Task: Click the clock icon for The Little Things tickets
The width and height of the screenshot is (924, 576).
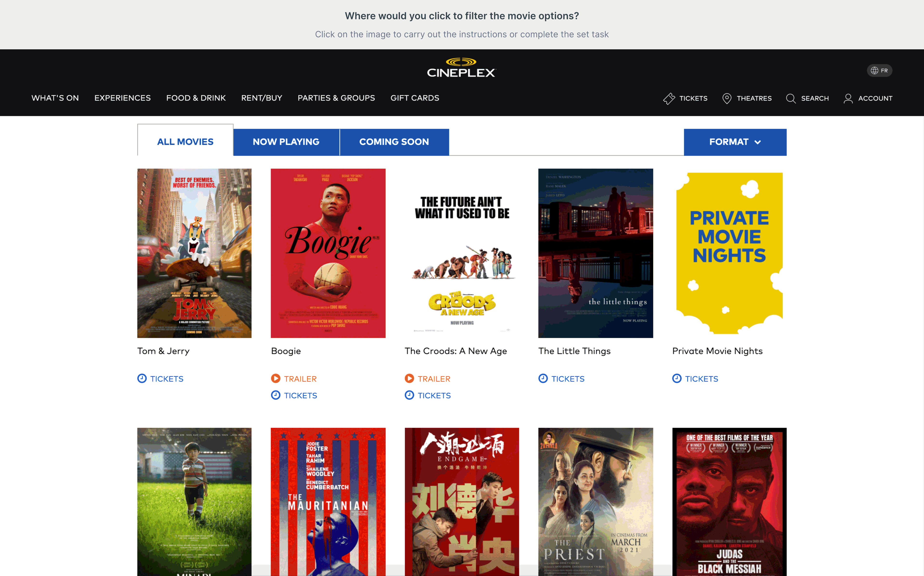Action: pyautogui.click(x=543, y=378)
